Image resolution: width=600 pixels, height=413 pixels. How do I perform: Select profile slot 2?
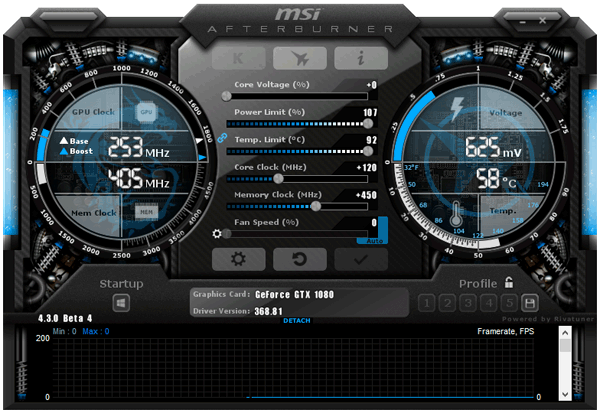(447, 304)
